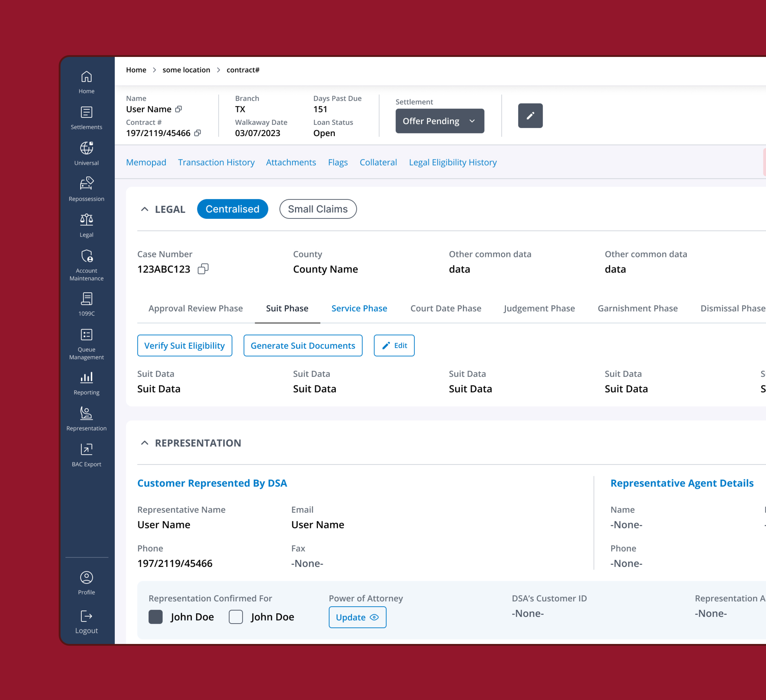Viewport: 766px width, 700px height.
Task: Open the Transaction History tab
Action: coord(216,162)
